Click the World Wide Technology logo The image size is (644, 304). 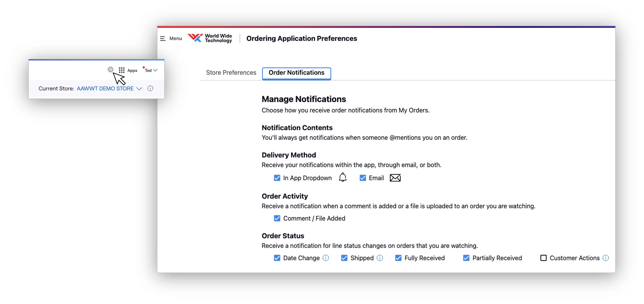[x=210, y=38]
